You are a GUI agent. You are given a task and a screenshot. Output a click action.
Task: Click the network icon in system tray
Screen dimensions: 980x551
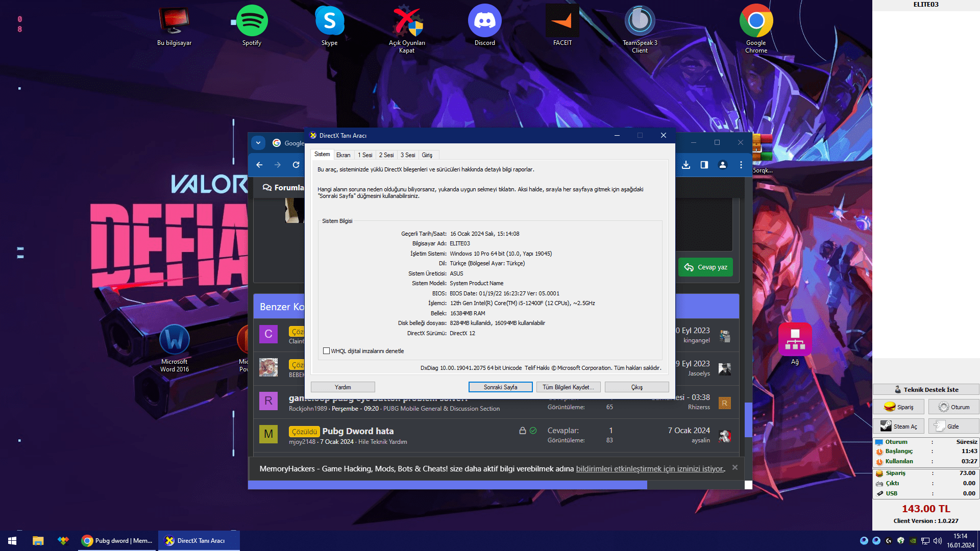click(925, 541)
